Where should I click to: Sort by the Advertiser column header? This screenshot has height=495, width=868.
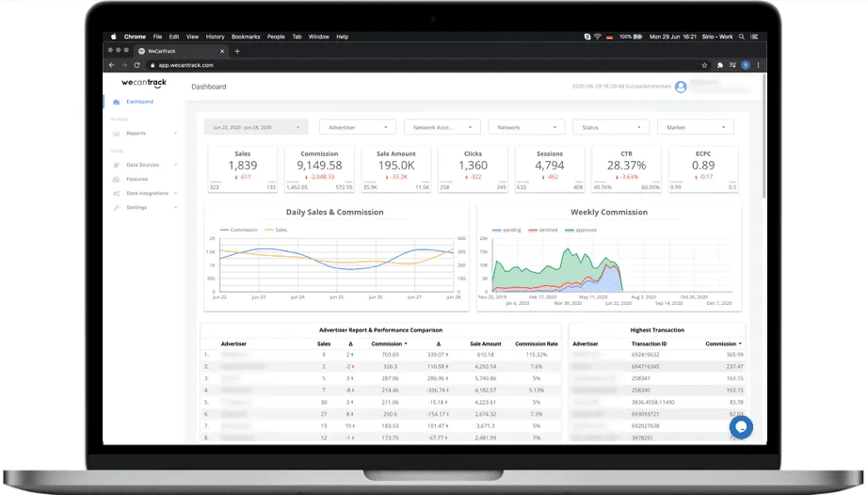233,343
